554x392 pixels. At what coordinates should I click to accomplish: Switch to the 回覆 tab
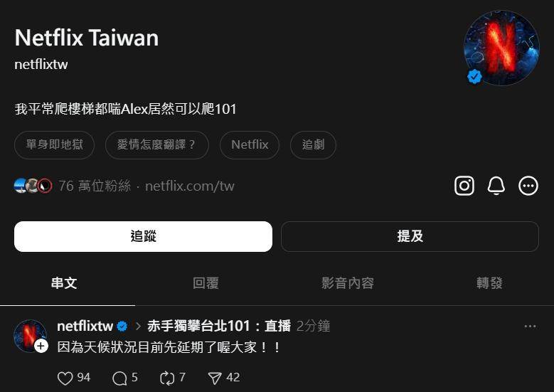tap(206, 283)
